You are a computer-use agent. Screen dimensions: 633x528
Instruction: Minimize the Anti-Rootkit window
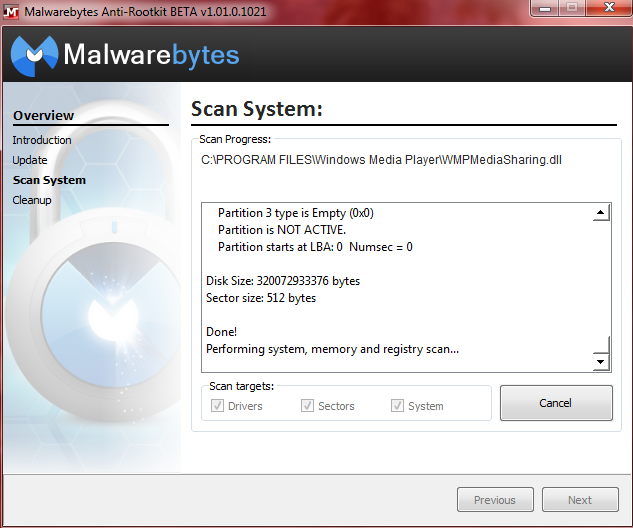pyautogui.click(x=545, y=8)
